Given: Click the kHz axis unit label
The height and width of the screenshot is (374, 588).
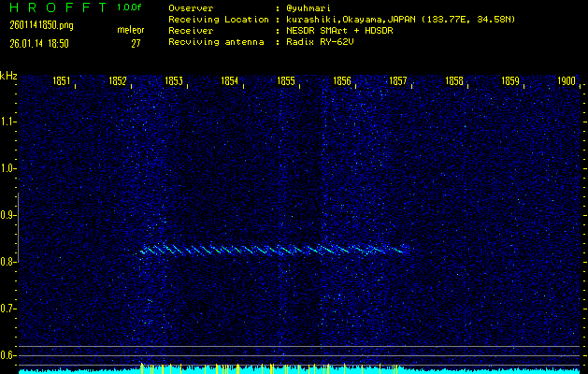Looking at the screenshot, I should point(8,76).
